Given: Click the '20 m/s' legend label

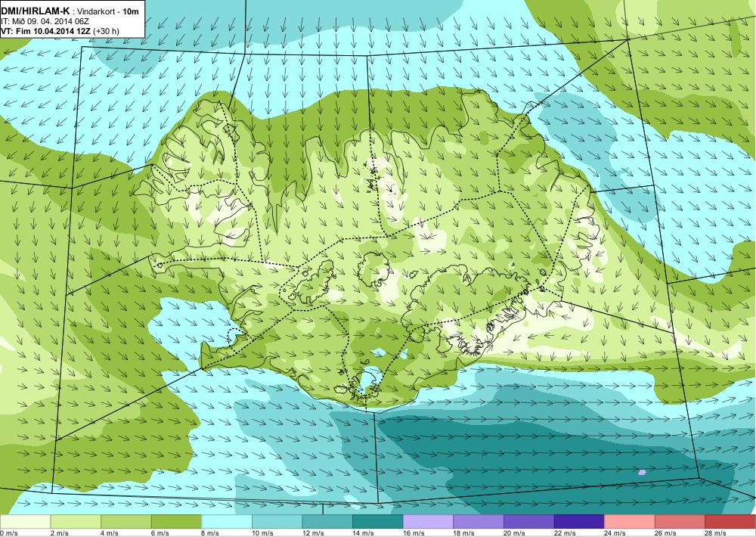Looking at the screenshot, I should [514, 533].
